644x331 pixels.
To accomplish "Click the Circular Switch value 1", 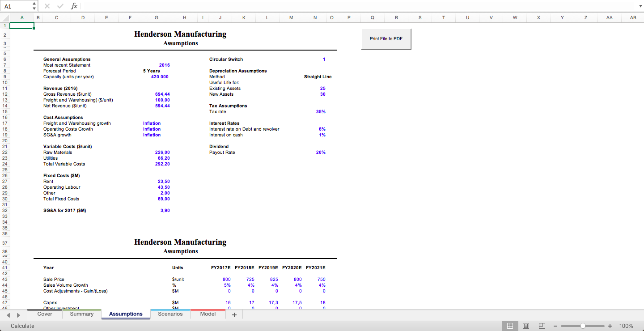I will (x=324, y=59).
